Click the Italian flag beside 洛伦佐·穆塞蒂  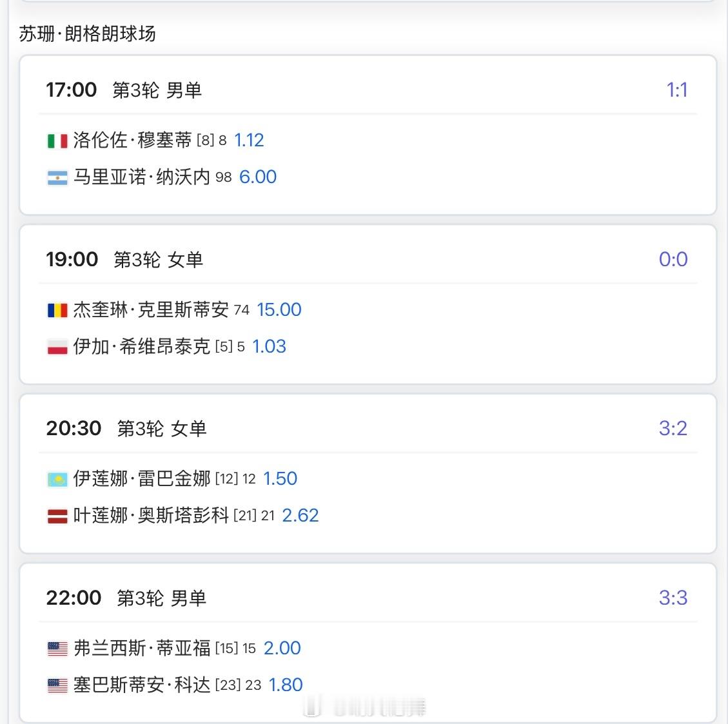tap(57, 141)
